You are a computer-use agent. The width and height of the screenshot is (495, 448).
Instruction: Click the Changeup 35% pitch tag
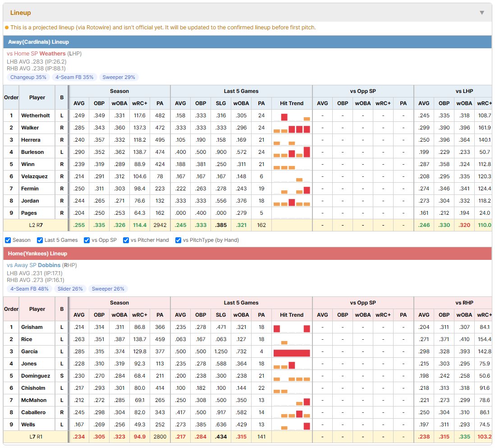(x=28, y=78)
